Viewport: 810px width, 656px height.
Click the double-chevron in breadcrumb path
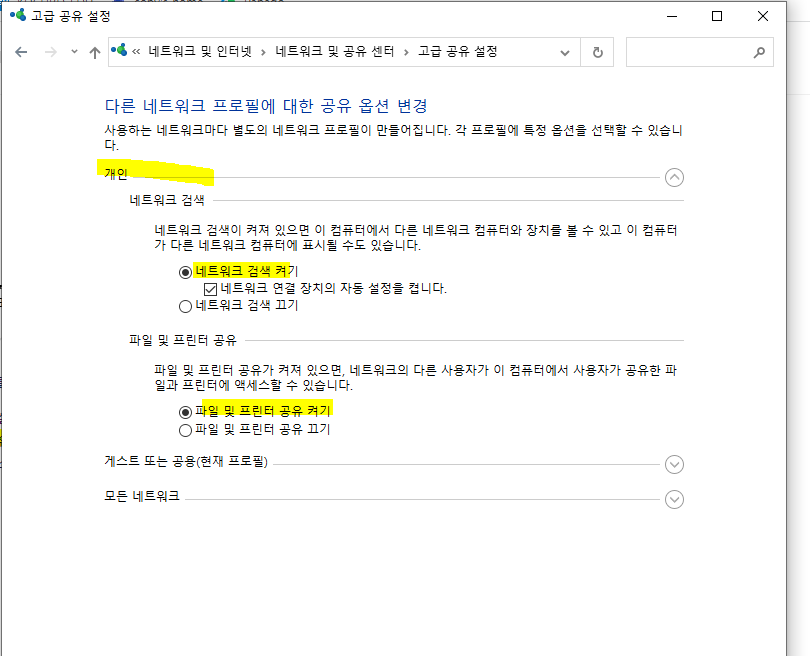click(136, 52)
